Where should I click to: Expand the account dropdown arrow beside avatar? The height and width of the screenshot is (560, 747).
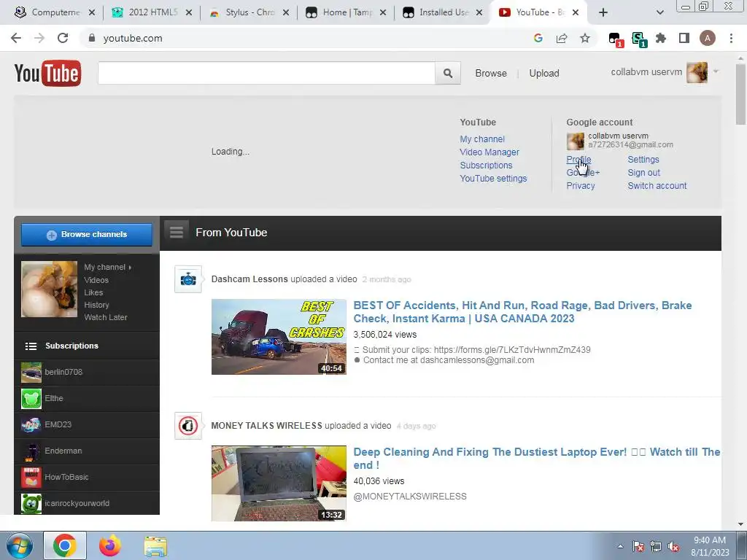(716, 71)
